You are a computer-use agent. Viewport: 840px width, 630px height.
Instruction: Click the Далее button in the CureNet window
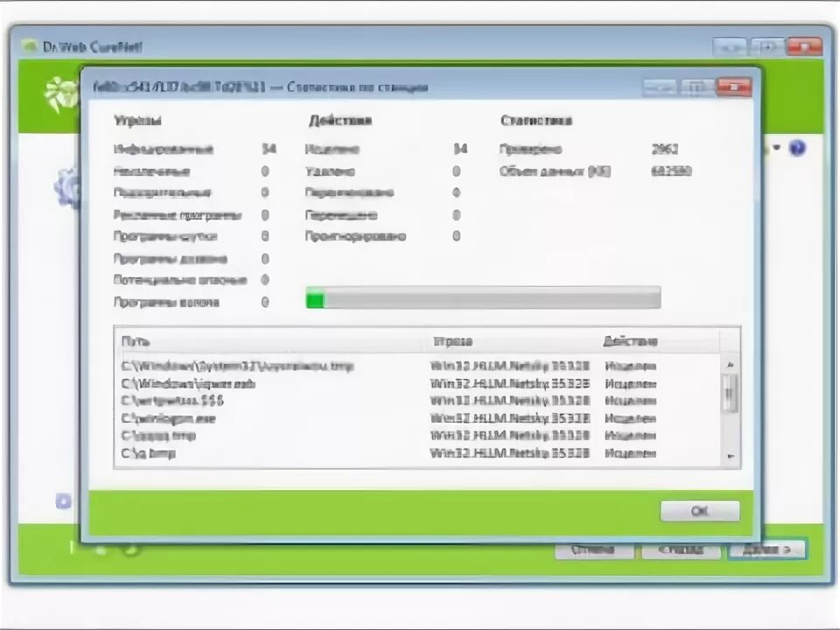pos(767,549)
